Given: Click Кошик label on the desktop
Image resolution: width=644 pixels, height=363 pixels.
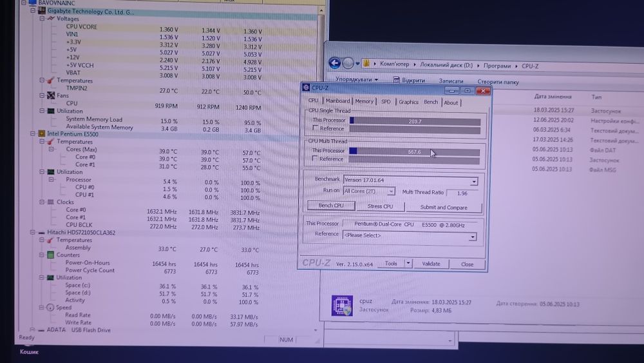Looking at the screenshot, I should point(29,352).
